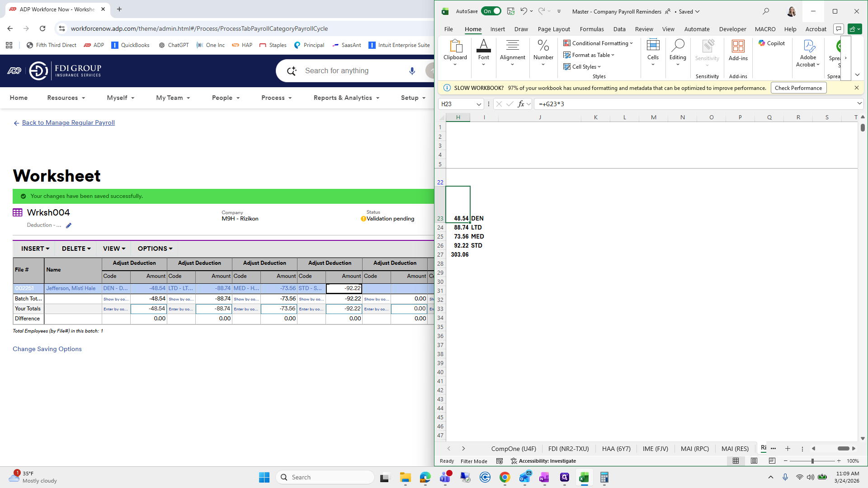Select Normal view button in status bar
The width and height of the screenshot is (868, 488).
pyautogui.click(x=736, y=461)
